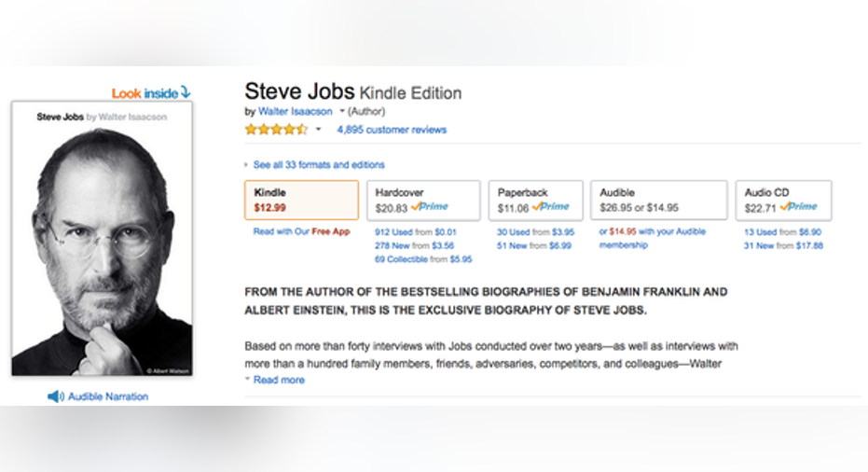Select the Paperback format tab

[x=535, y=200]
